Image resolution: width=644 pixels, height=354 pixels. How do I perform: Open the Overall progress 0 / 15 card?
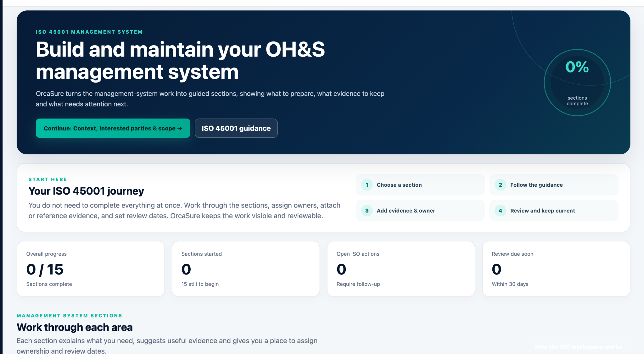[x=91, y=269]
